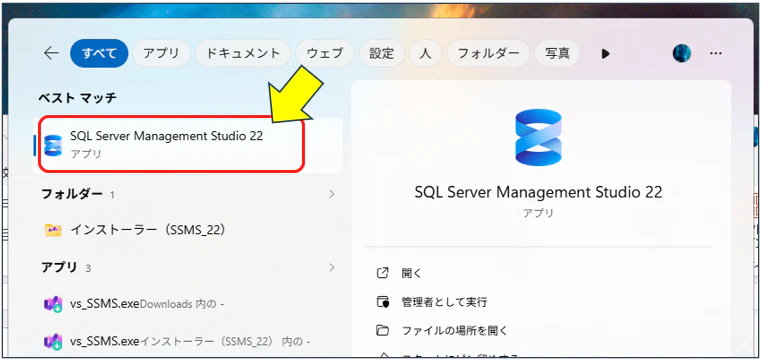Select the すべて filter tab
Image resolution: width=762 pixels, height=360 pixels.
pos(99,53)
